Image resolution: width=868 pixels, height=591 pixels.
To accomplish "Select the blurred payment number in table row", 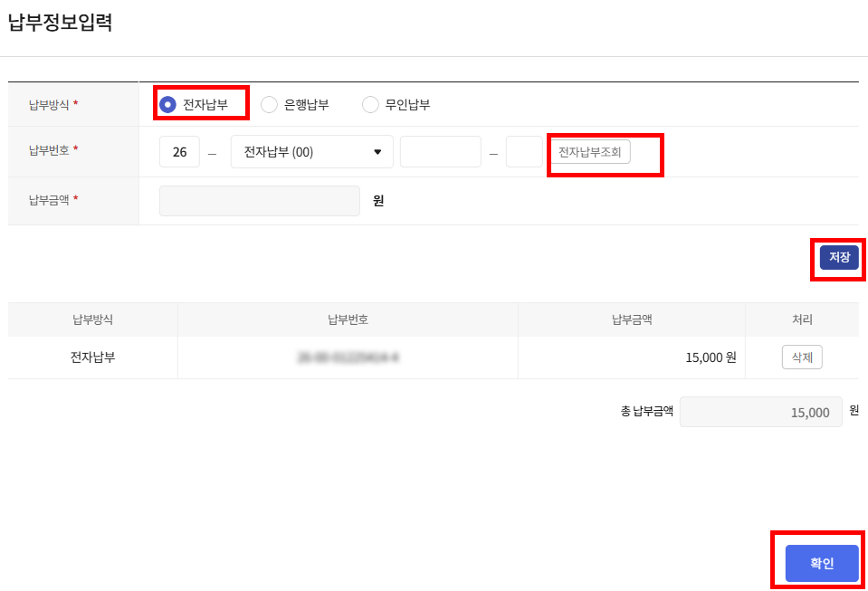I will tap(348, 357).
